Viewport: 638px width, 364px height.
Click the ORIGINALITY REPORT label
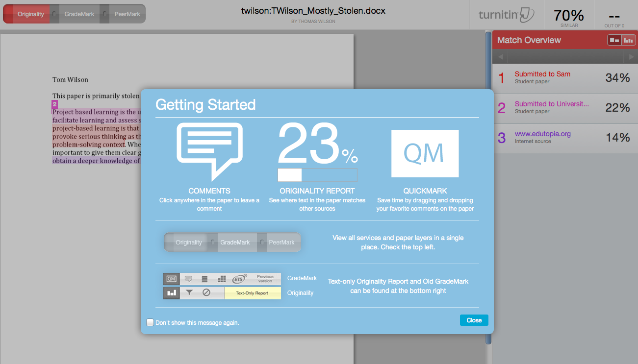pyautogui.click(x=317, y=191)
